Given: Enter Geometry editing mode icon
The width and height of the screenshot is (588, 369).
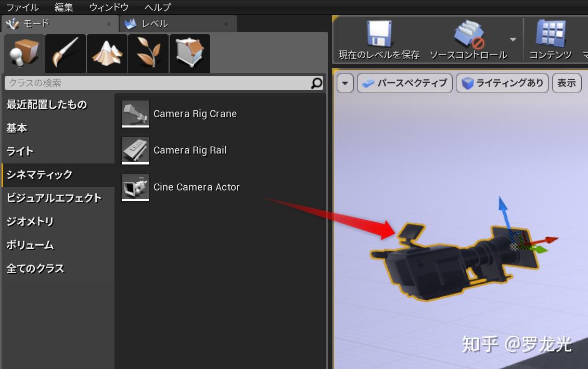Looking at the screenshot, I should tap(189, 53).
